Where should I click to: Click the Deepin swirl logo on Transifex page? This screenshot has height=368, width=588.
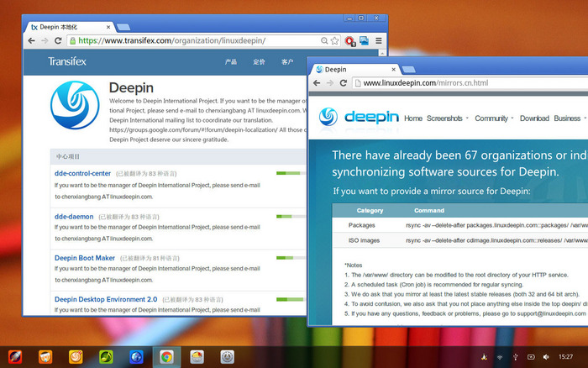[75, 105]
